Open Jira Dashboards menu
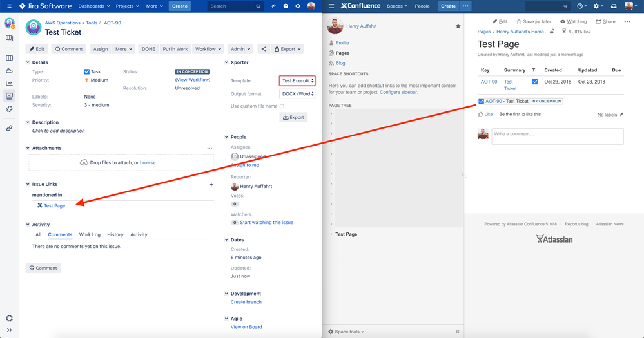This screenshot has width=644, height=338. click(94, 6)
